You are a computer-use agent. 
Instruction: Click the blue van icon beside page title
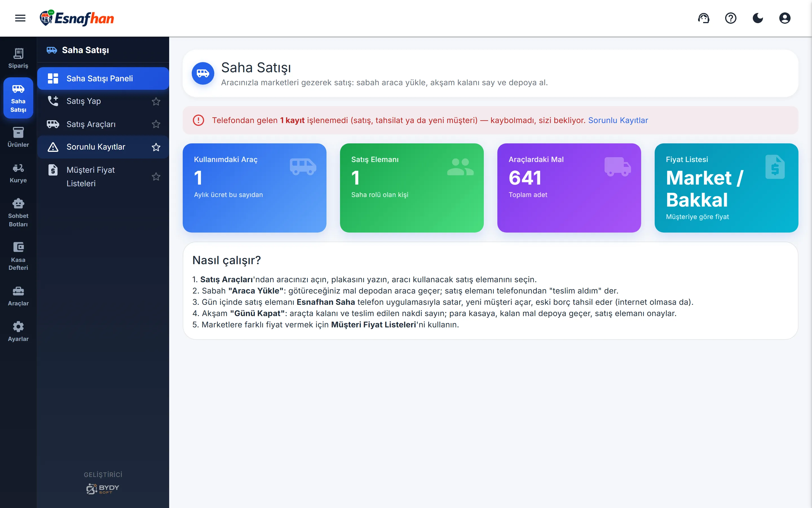tap(203, 73)
